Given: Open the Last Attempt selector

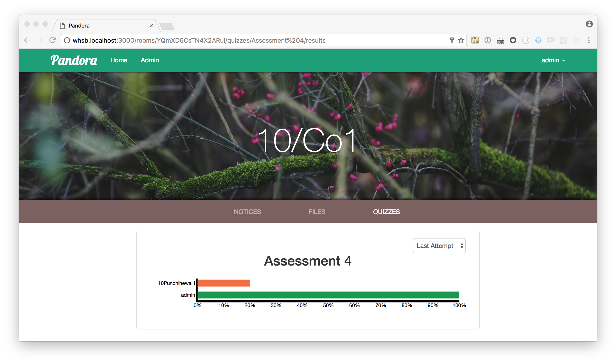Looking at the screenshot, I should click(x=439, y=246).
